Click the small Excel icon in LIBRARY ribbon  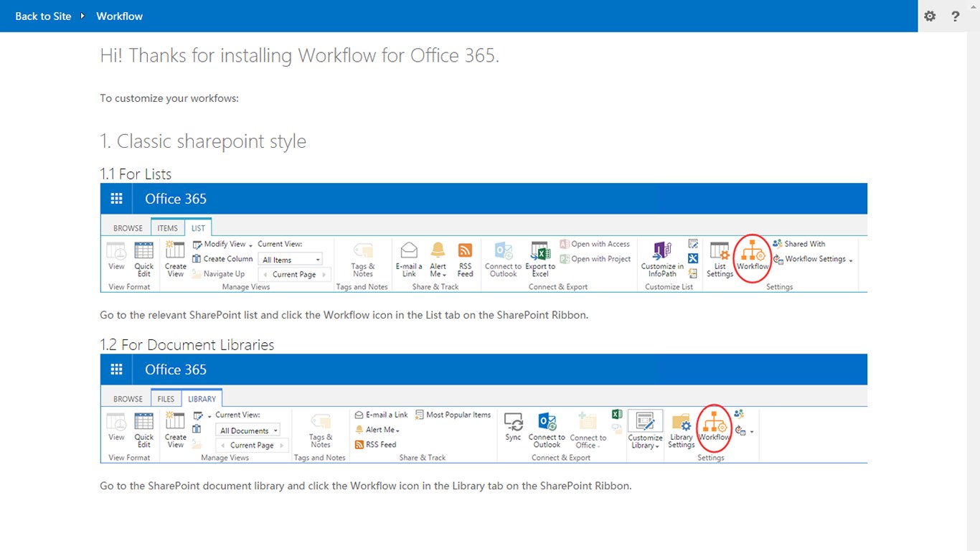(616, 415)
